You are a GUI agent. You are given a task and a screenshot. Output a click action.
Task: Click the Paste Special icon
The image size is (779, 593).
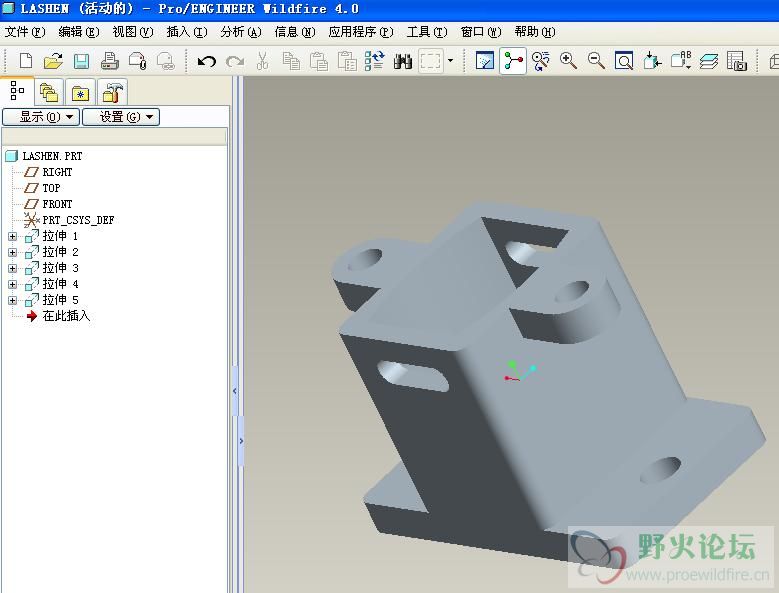click(x=347, y=61)
